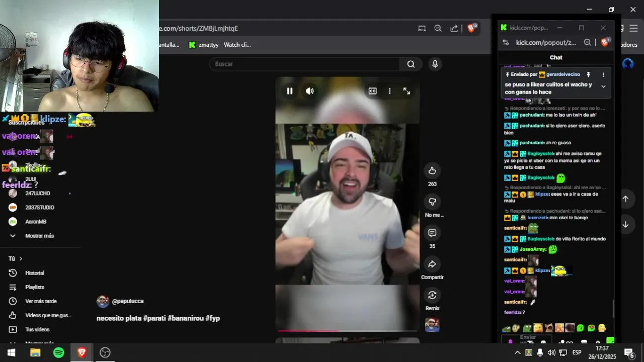Open JoseoArmy username in Kick chat
Screen dimensions: 644x362
533,249
